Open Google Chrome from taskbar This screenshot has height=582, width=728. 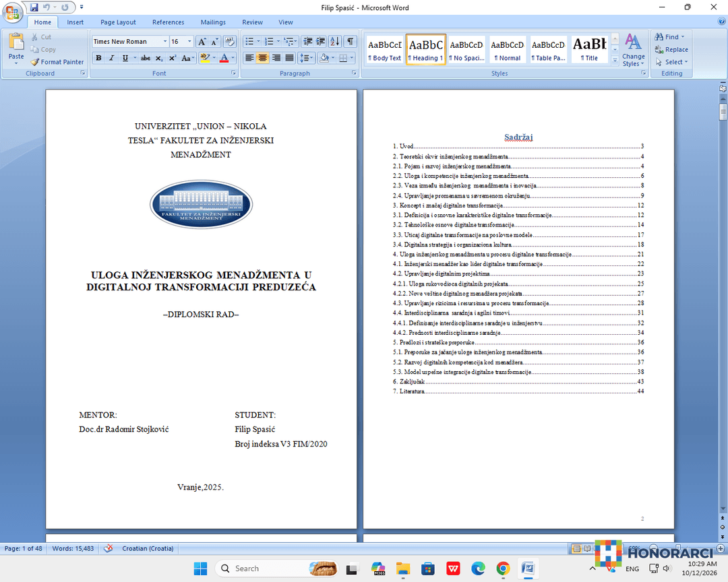click(x=503, y=569)
